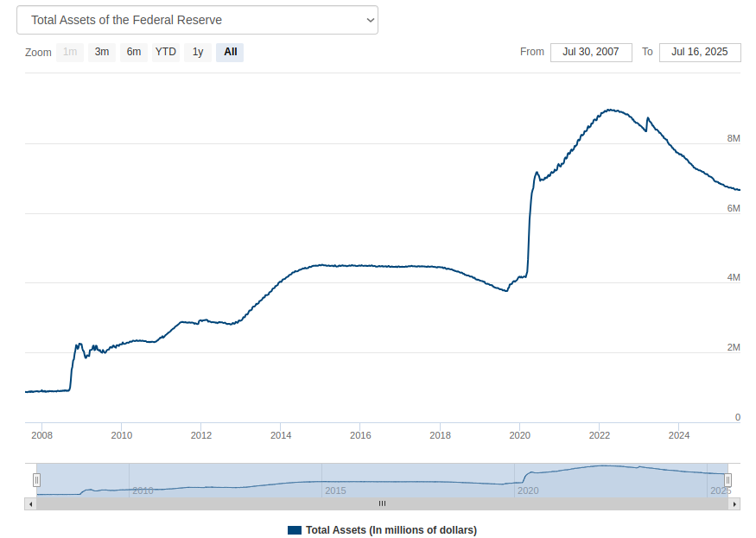Click the 2015 label in the navigator
This screenshot has height=538, width=756.
pos(335,491)
